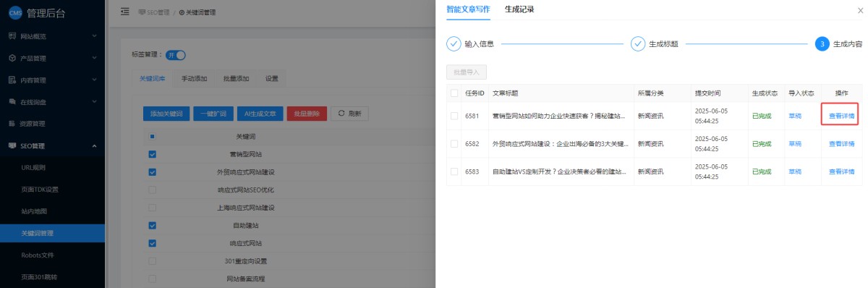The image size is (868, 288).
Task: Click the SEO管理 monitor icon in sidebar
Action: point(12,145)
